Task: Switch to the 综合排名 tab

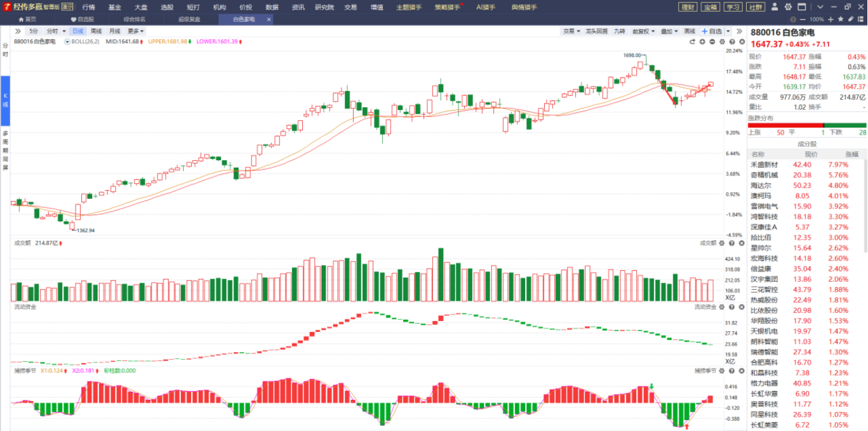Action: click(134, 19)
